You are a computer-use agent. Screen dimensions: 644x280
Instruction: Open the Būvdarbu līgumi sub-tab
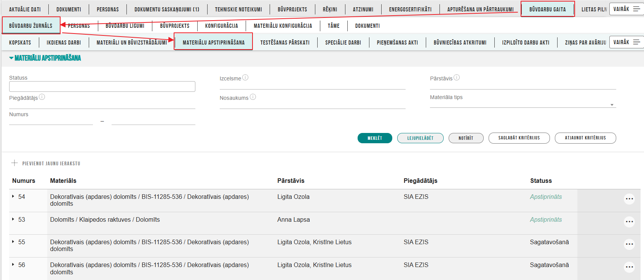(125, 26)
